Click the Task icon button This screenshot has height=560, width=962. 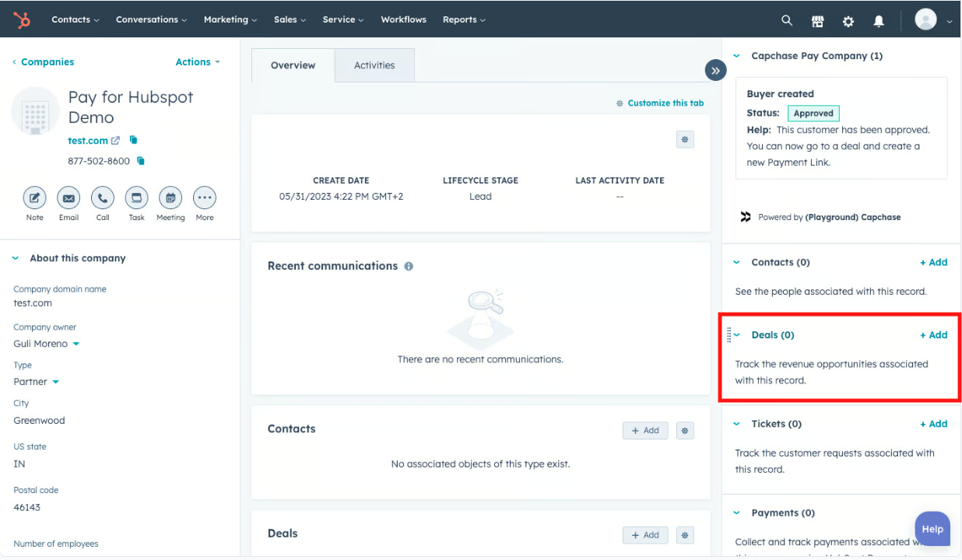(136, 198)
